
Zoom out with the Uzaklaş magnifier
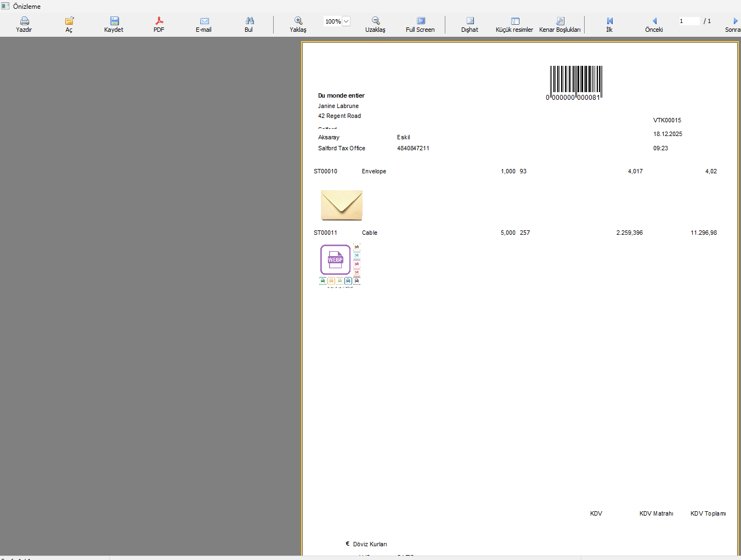pos(376,21)
